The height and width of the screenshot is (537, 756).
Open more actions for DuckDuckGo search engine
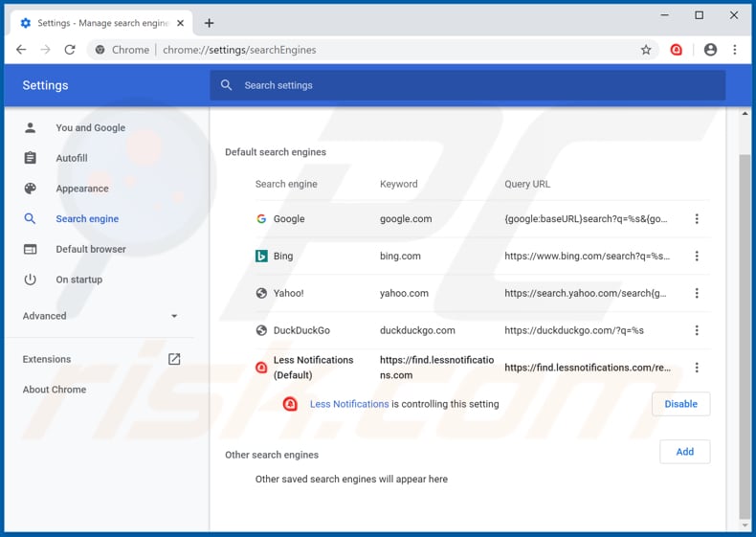(x=697, y=330)
